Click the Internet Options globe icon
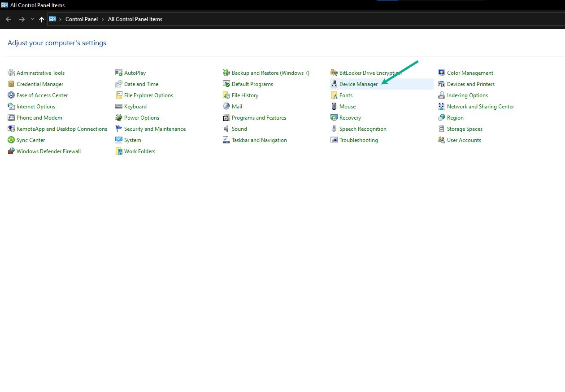The image size is (565, 392). click(x=11, y=106)
